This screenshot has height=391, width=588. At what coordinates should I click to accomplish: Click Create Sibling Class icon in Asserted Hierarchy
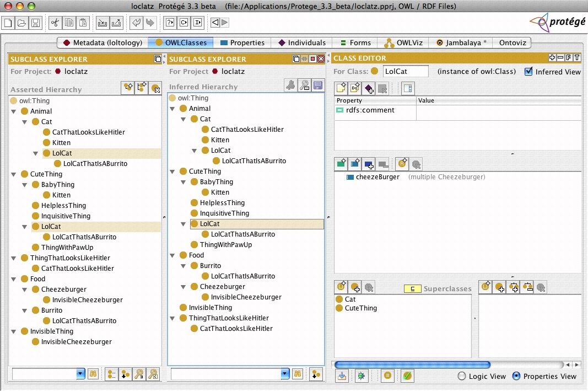142,88
